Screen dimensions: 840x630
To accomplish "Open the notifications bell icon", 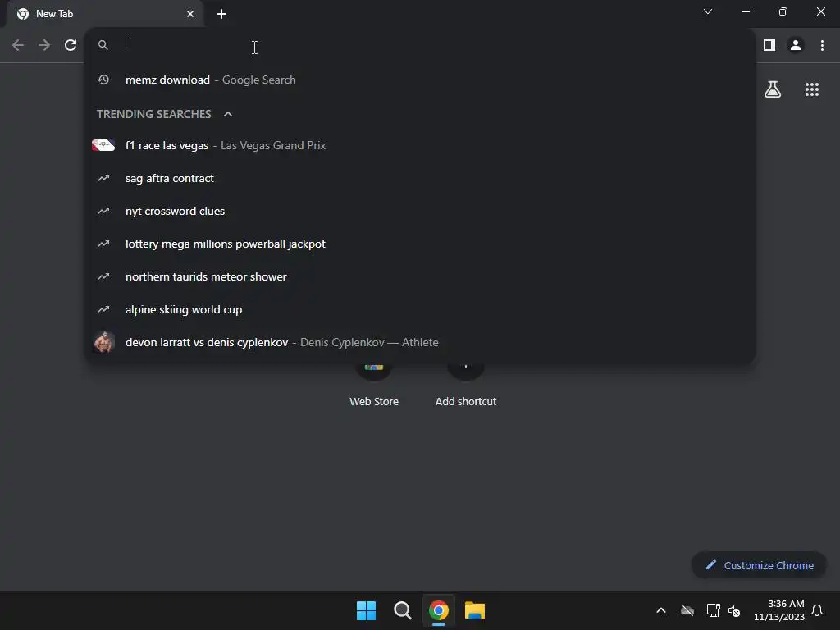I will [x=817, y=610].
